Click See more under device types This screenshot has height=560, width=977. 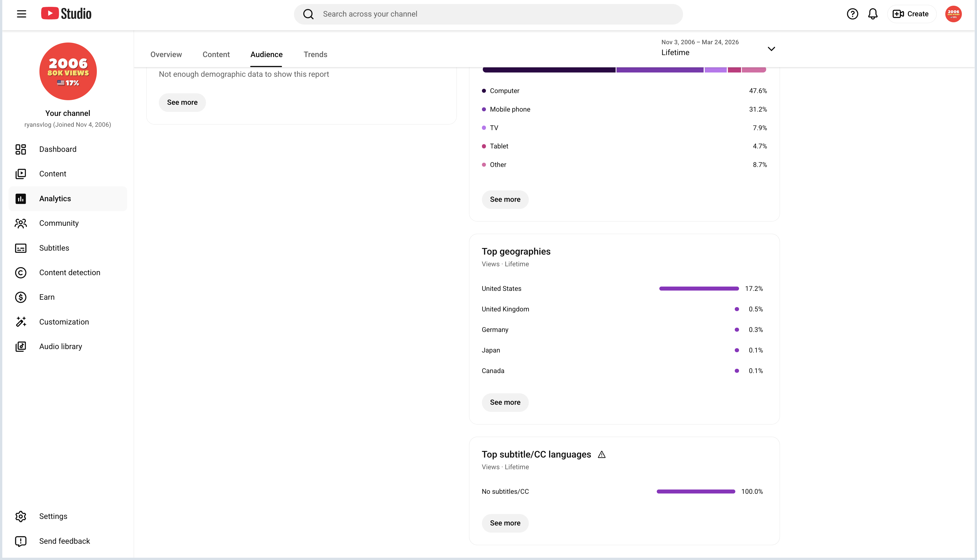click(505, 200)
